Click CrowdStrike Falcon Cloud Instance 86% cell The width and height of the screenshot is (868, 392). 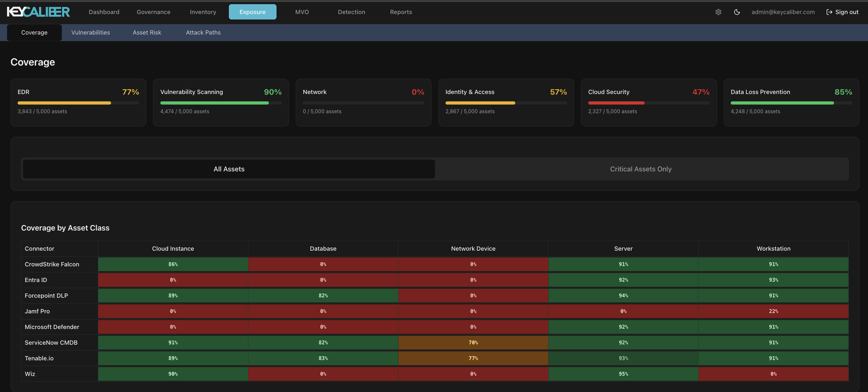click(x=173, y=264)
